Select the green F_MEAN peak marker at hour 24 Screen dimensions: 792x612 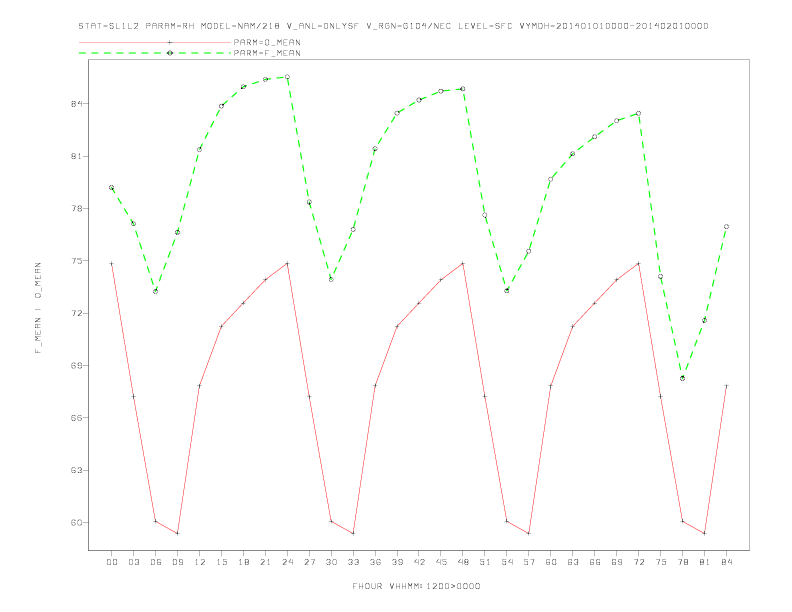(287, 77)
